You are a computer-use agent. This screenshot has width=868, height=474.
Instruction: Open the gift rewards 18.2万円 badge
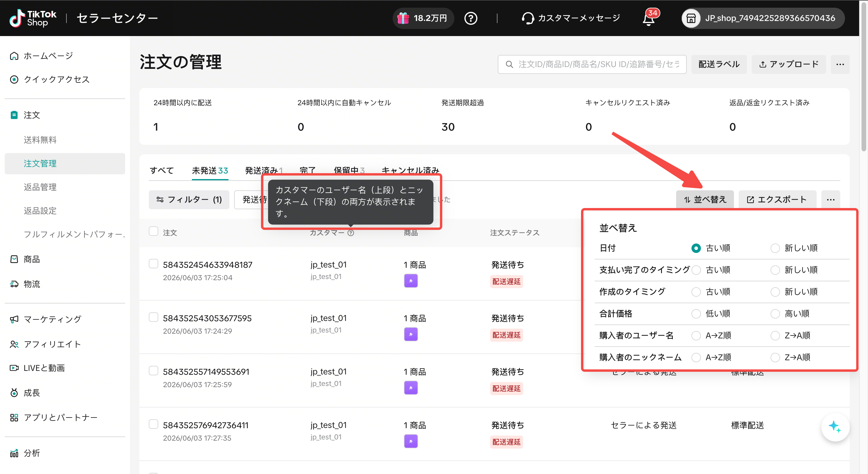point(423,18)
